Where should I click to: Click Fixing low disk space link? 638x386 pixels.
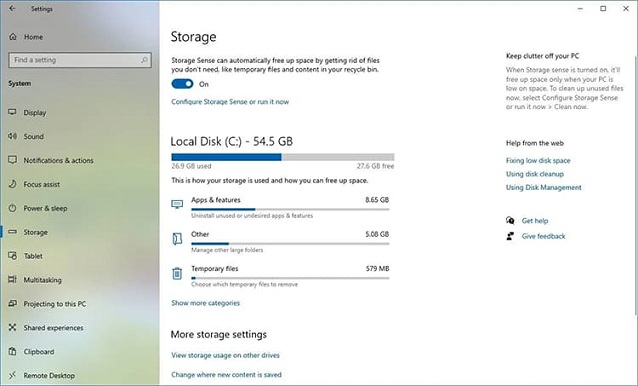(538, 160)
